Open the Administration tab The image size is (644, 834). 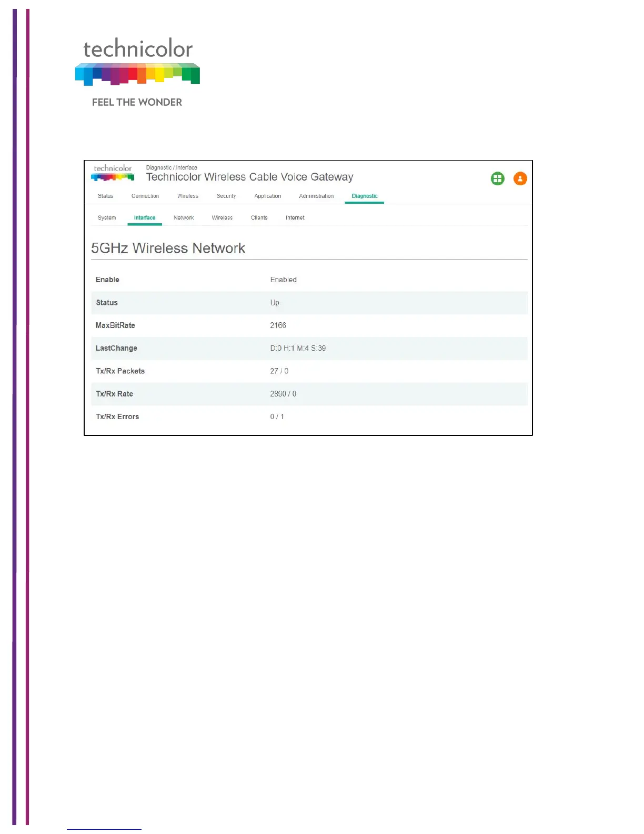[316, 196]
